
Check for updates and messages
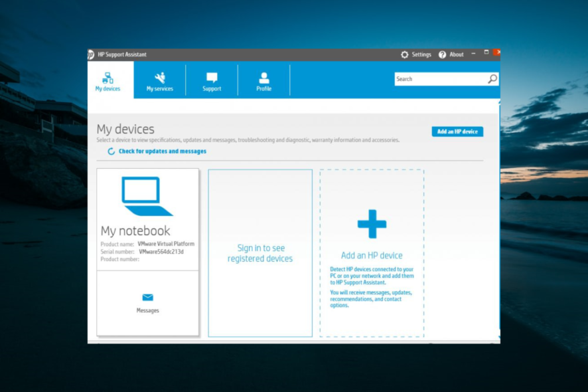point(157,151)
